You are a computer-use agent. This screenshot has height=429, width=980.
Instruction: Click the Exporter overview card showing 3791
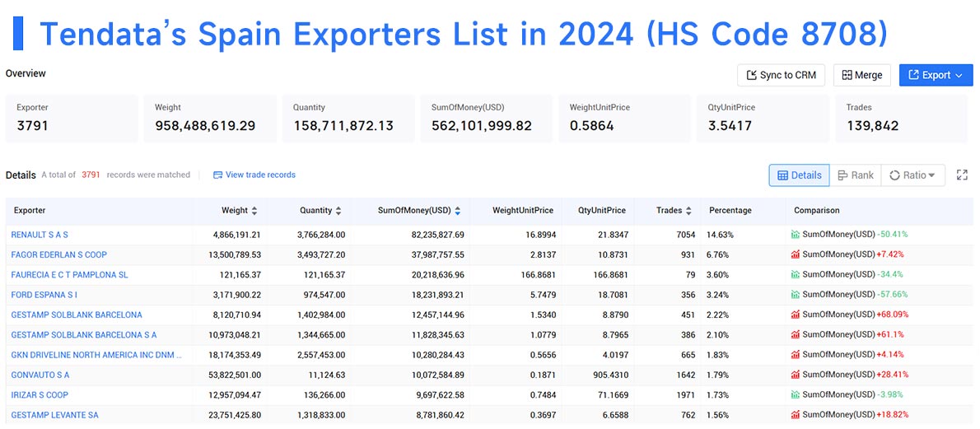tap(72, 119)
